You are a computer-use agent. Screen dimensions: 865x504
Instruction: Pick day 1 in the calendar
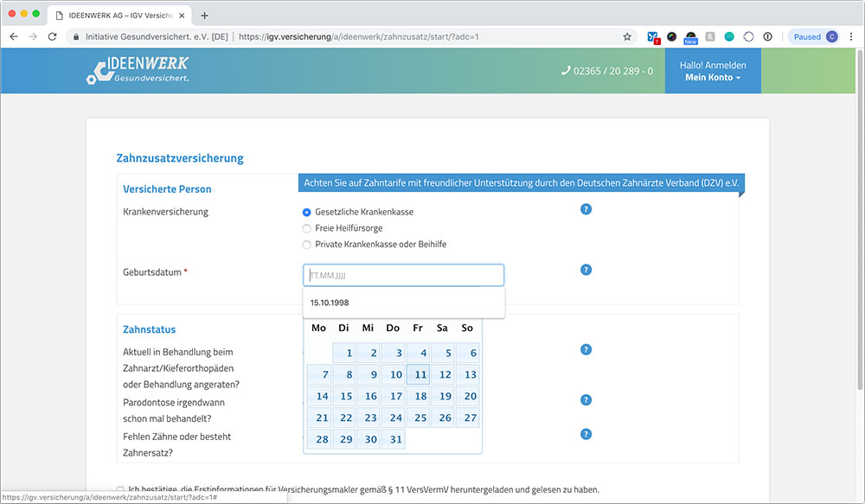coord(343,353)
